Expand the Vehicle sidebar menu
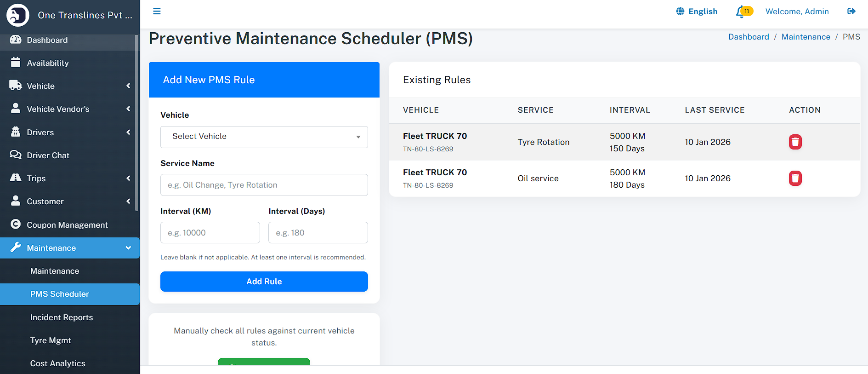Screen dimensions: 868x374 pyautogui.click(x=69, y=86)
